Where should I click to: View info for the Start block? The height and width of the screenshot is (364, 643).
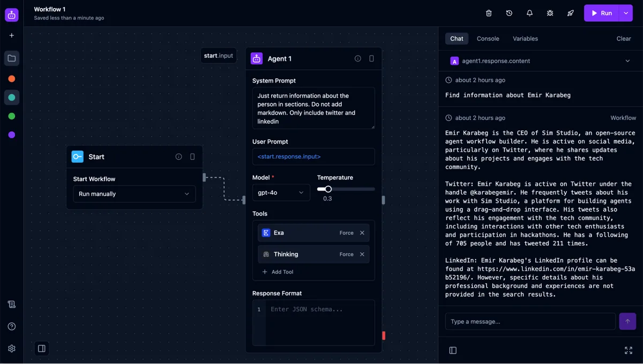pyautogui.click(x=178, y=156)
